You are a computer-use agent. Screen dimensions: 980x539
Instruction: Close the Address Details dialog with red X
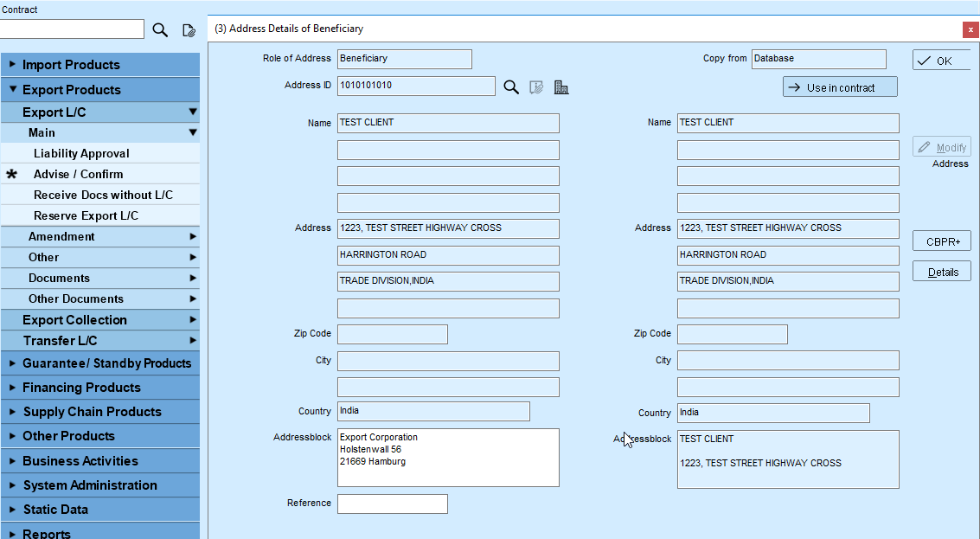[970, 29]
